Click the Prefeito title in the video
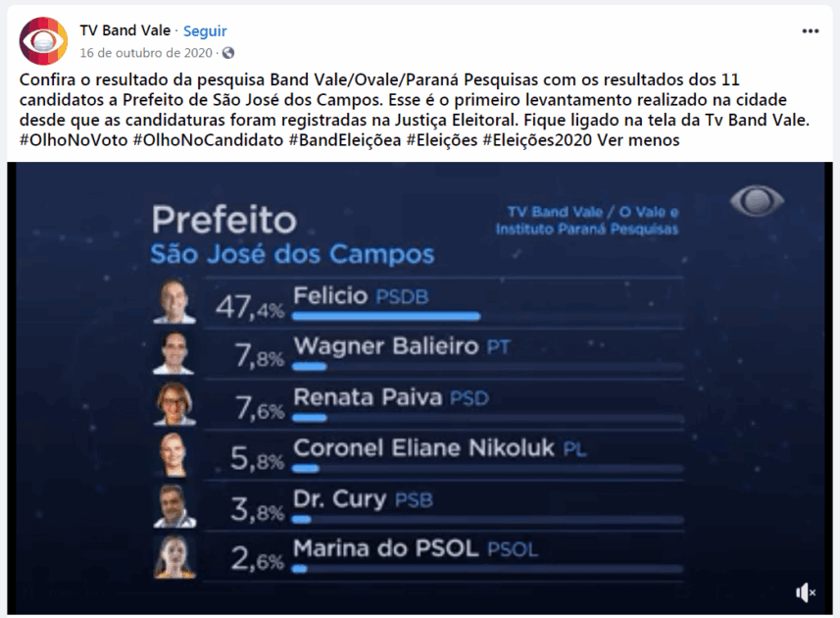Image resolution: width=840 pixels, height=618 pixels. pyautogui.click(x=223, y=219)
